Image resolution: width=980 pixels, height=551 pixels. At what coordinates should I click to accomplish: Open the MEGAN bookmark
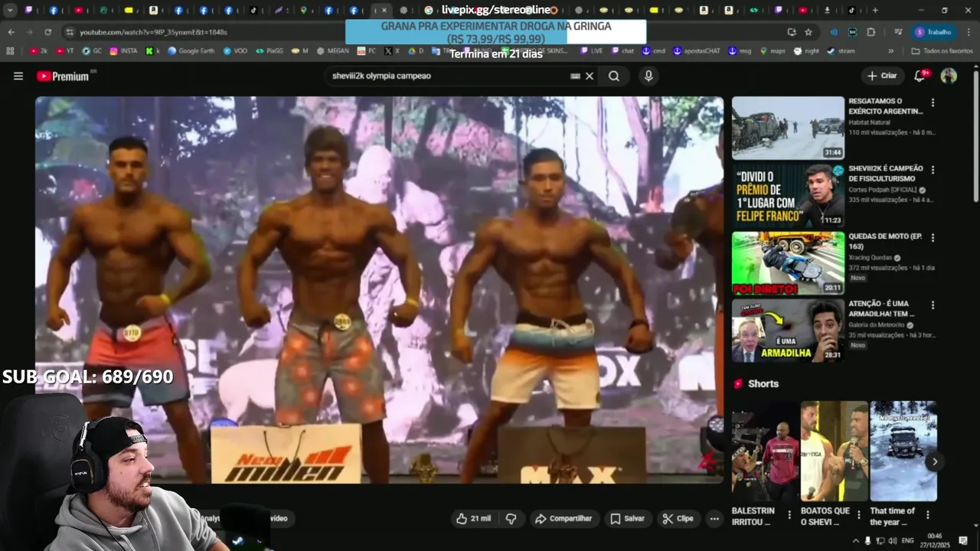(332, 51)
